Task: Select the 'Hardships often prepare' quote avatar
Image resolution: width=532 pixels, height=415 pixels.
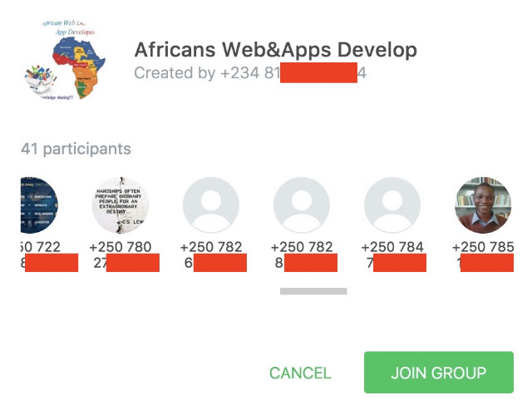Action: tap(120, 205)
